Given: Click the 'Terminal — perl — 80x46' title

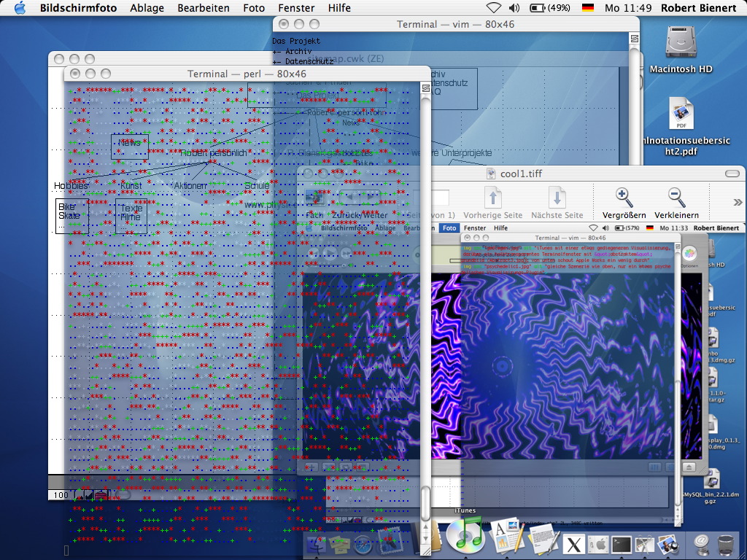Looking at the screenshot, I should point(247,74).
